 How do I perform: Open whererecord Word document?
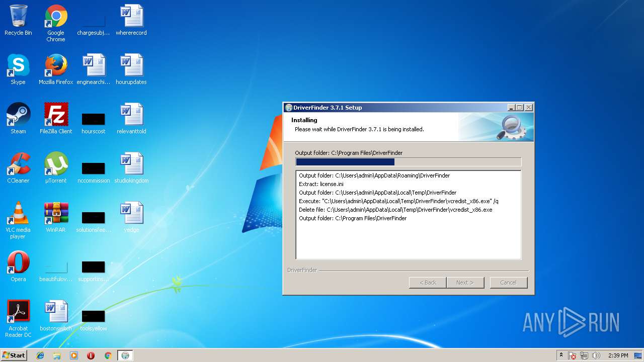coord(131,20)
